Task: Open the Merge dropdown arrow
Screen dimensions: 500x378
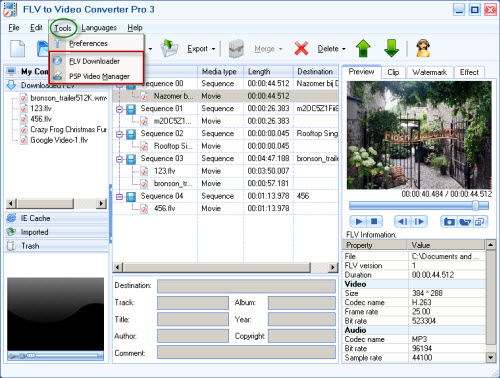Action: tap(280, 49)
